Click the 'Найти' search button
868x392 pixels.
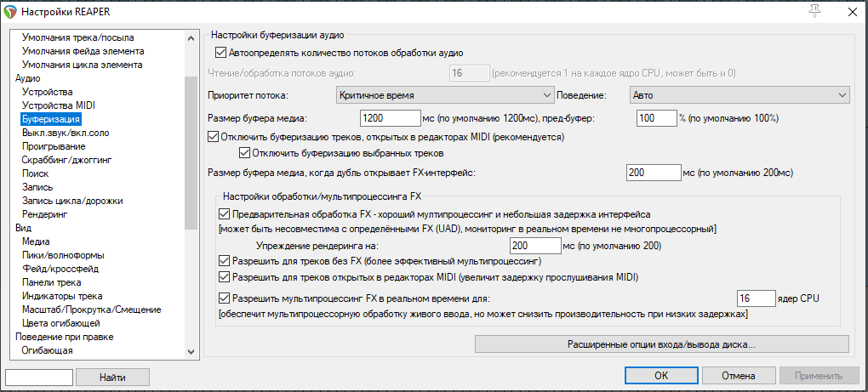point(112,376)
